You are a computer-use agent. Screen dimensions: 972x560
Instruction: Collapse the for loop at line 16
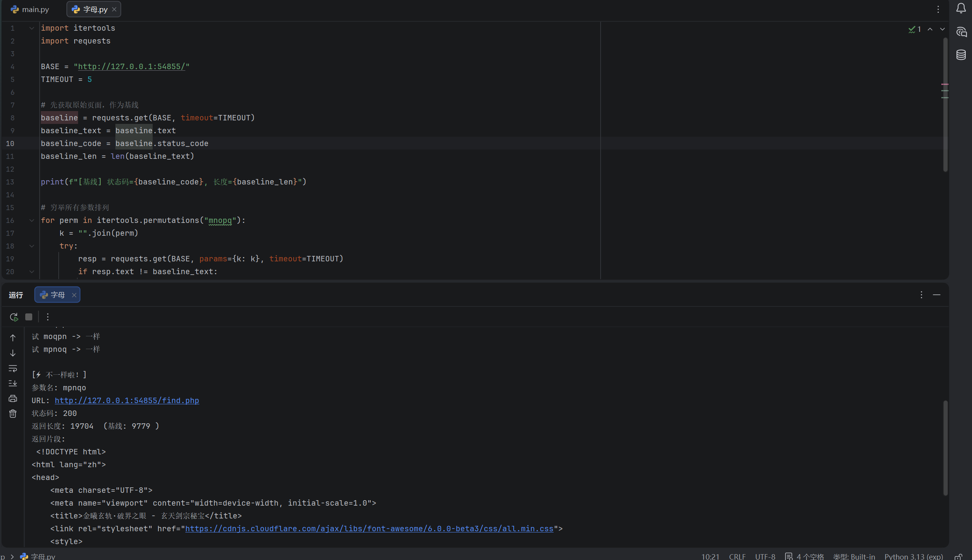[x=32, y=220]
